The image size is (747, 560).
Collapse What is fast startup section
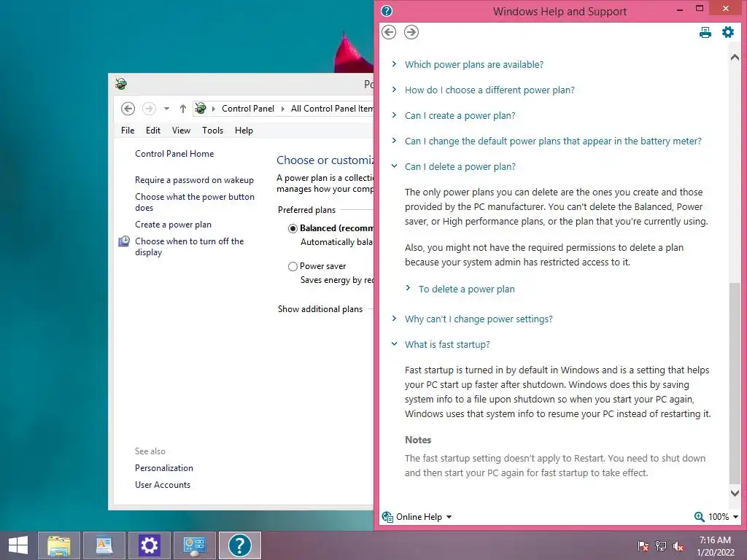tap(447, 345)
